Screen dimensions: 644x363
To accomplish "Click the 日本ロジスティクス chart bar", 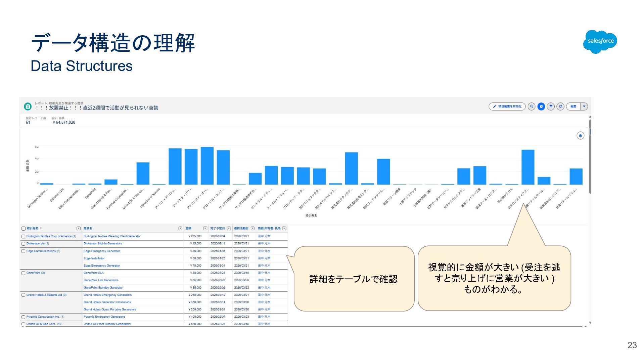I will pos(528,167).
